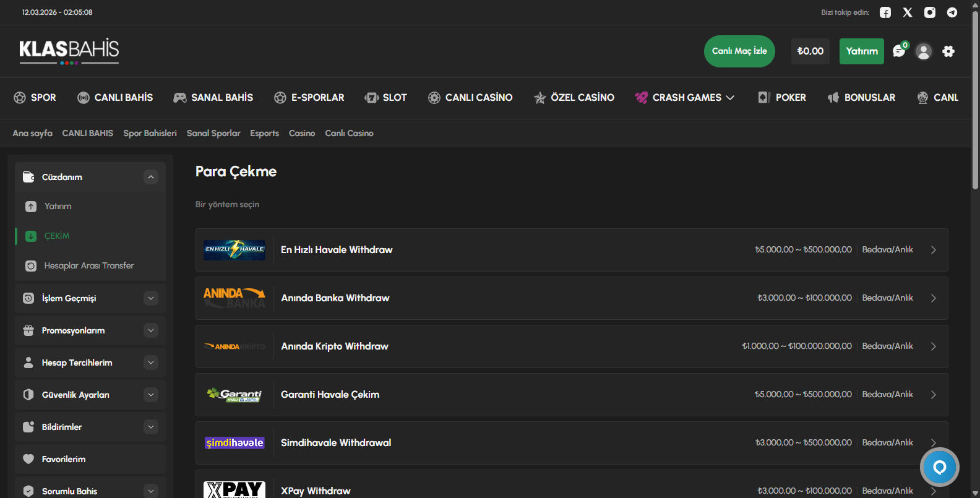Choose Simdihavale Withdrawal method

(572, 443)
